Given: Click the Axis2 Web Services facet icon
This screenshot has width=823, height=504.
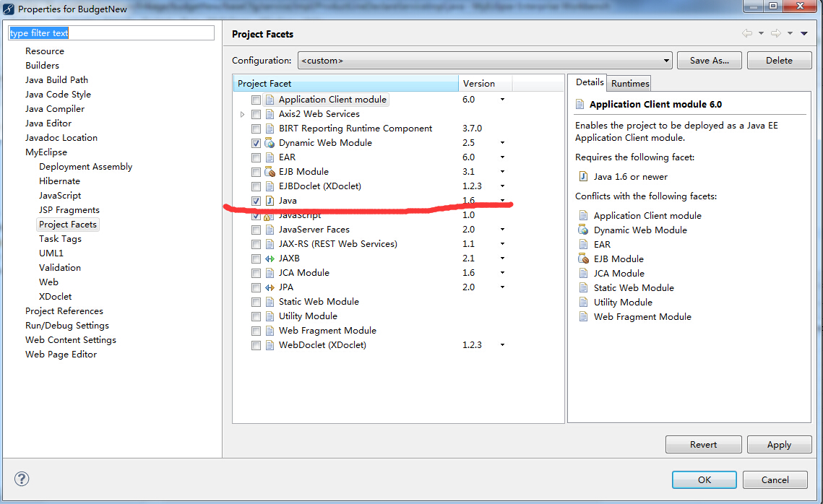Looking at the screenshot, I should pos(270,114).
